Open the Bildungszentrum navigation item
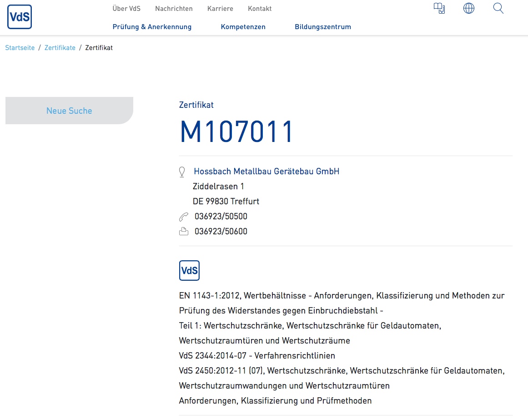 323,27
